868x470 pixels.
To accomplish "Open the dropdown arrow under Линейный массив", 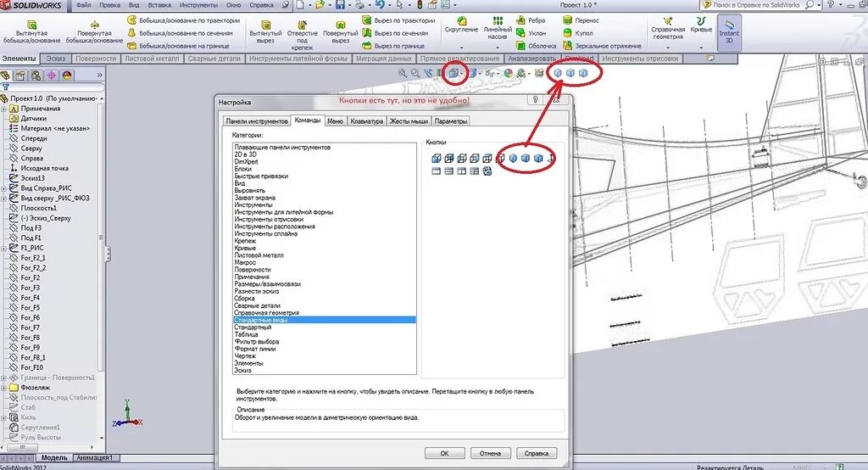I will [x=497, y=48].
